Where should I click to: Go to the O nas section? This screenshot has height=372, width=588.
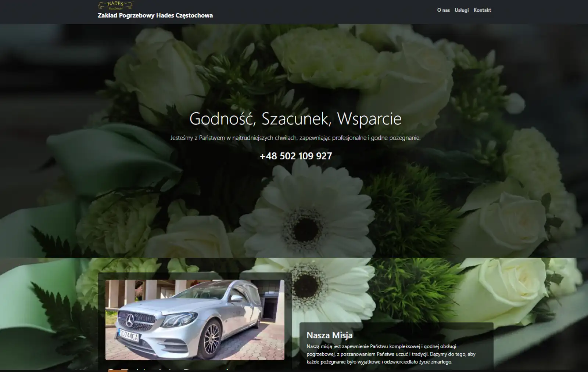[x=443, y=10]
